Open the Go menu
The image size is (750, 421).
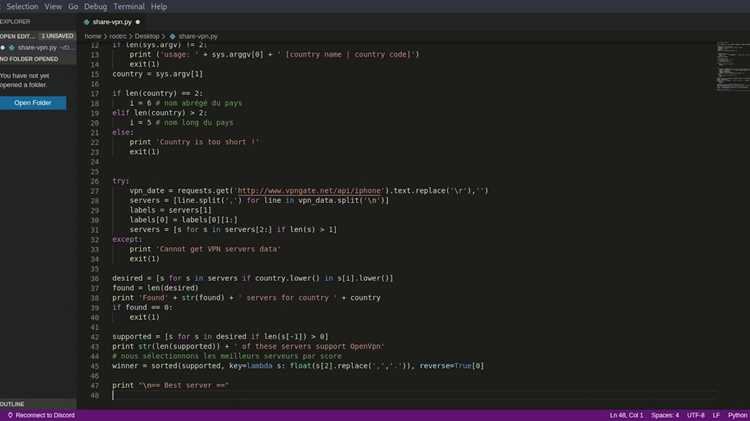tap(73, 7)
